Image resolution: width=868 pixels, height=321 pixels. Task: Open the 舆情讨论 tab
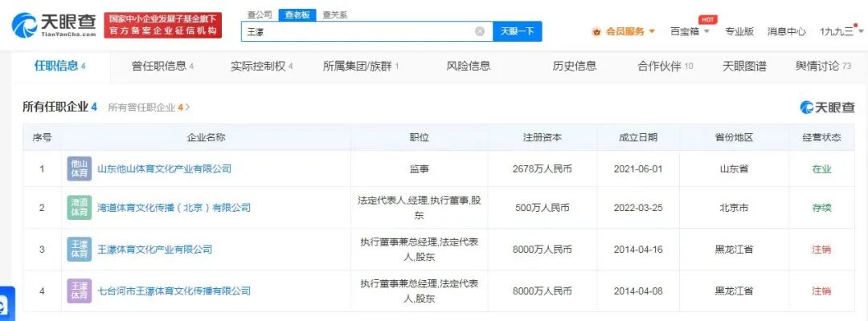pos(823,67)
